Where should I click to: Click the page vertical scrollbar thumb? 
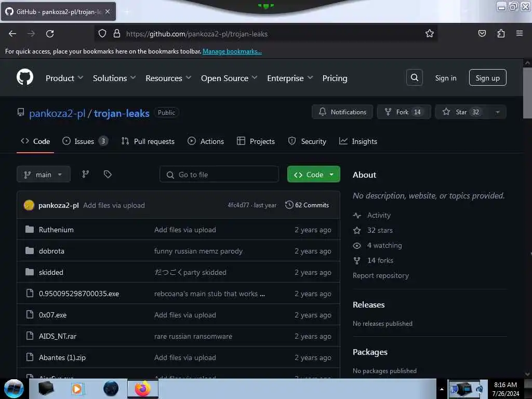click(527, 92)
